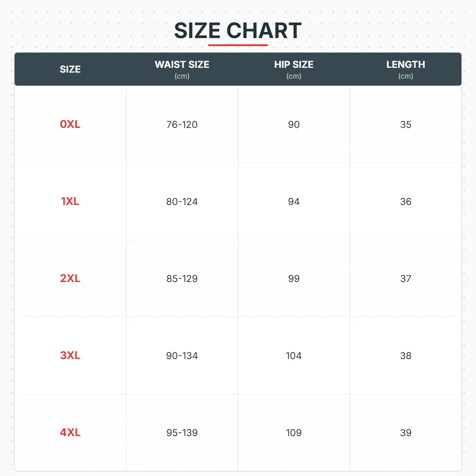Click the 1XL size label
This screenshot has width=476, height=476.
(x=70, y=201)
